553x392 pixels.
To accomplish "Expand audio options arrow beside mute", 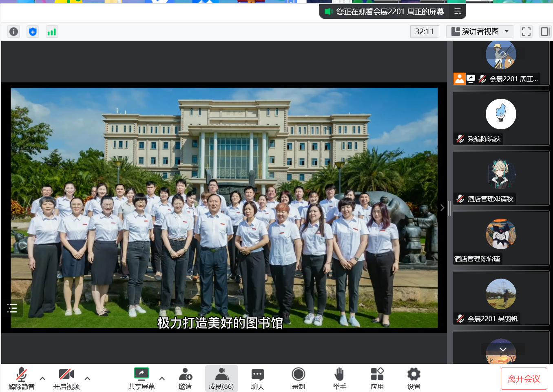I will (x=42, y=379).
